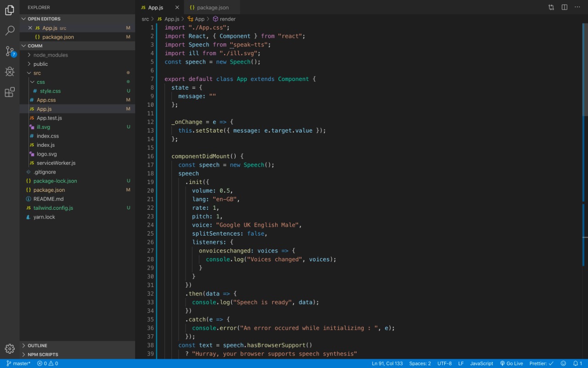Screen dimensions: 588x368
Task: Open index.css file
Action: pyautogui.click(x=77, y=136)
